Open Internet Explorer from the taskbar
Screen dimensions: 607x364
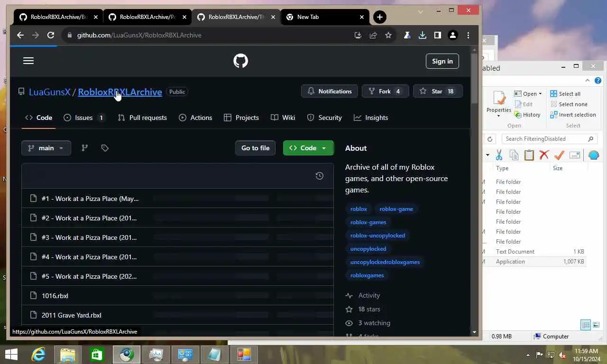[x=38, y=354]
